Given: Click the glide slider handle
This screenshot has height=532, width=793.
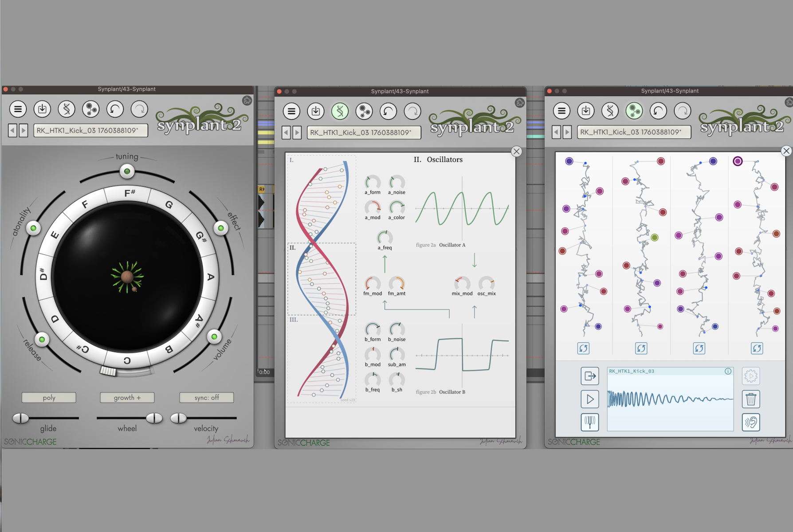Looking at the screenshot, I should pyautogui.click(x=20, y=418).
